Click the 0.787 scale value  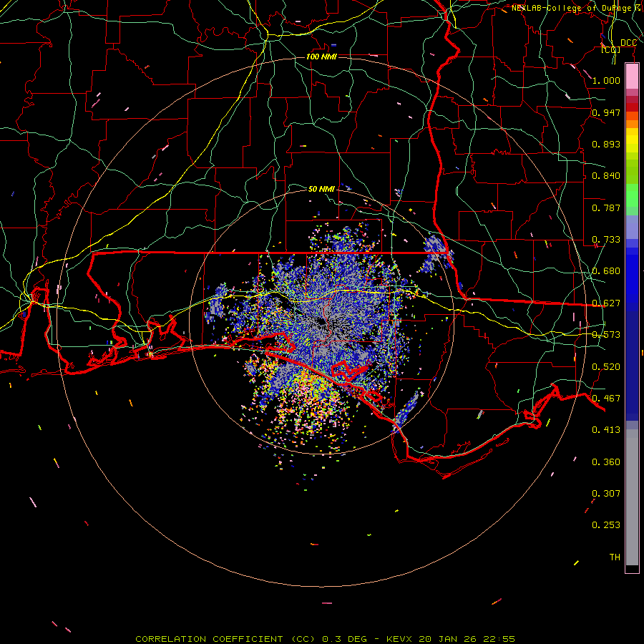(x=606, y=208)
